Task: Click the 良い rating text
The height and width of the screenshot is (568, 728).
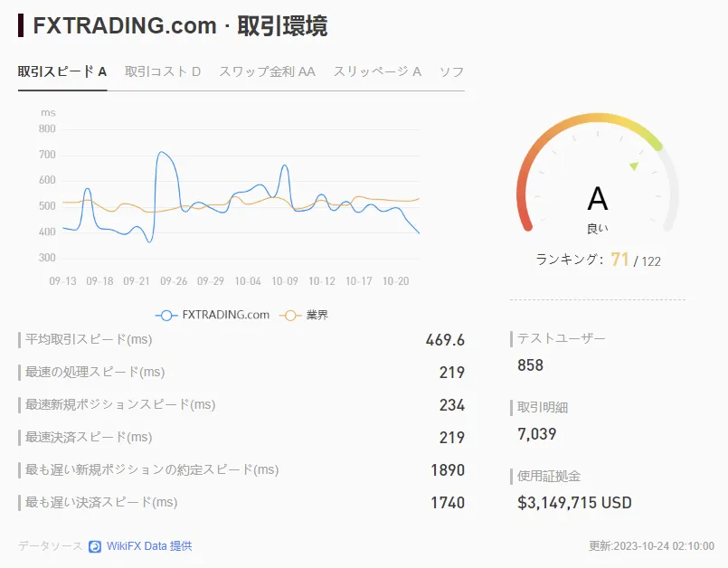Action: 598,229
